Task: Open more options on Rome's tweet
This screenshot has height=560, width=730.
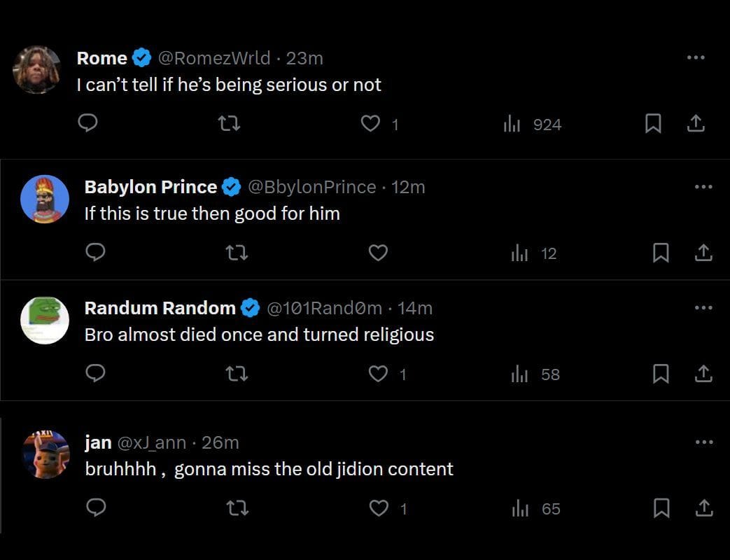Action: 695,57
